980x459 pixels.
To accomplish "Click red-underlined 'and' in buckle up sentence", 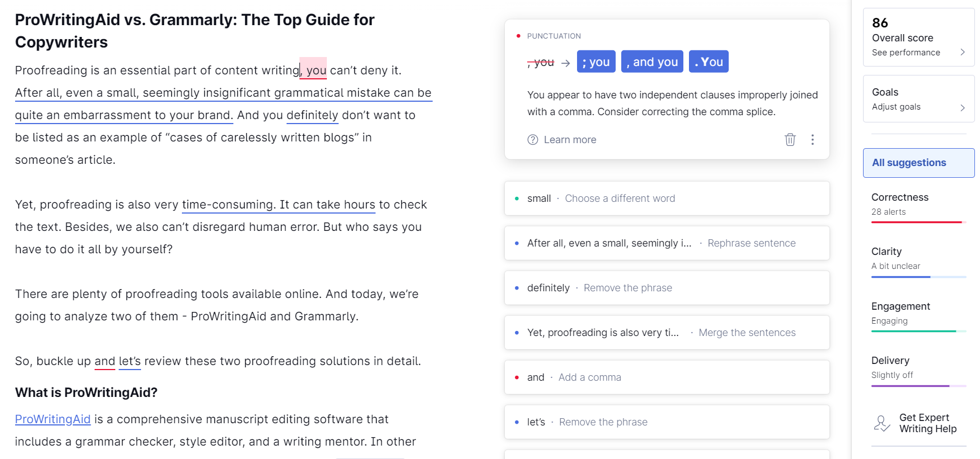I will [x=105, y=361].
